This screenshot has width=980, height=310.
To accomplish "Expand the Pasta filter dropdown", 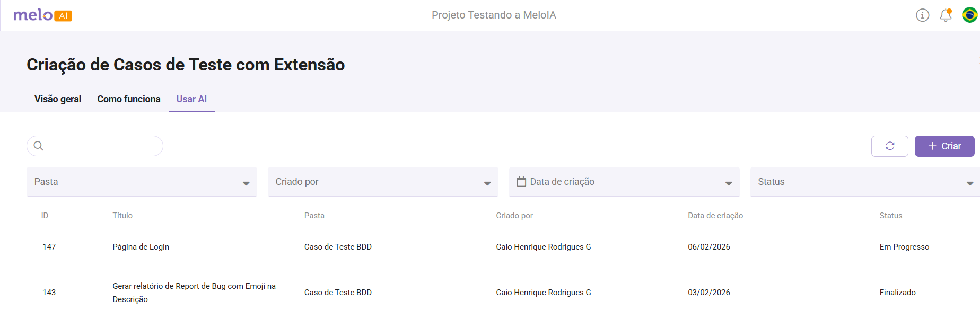I will [246, 183].
